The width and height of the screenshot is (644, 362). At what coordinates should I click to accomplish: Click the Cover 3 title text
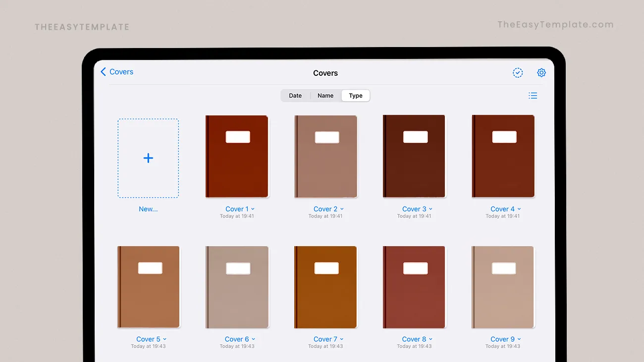coord(414,209)
